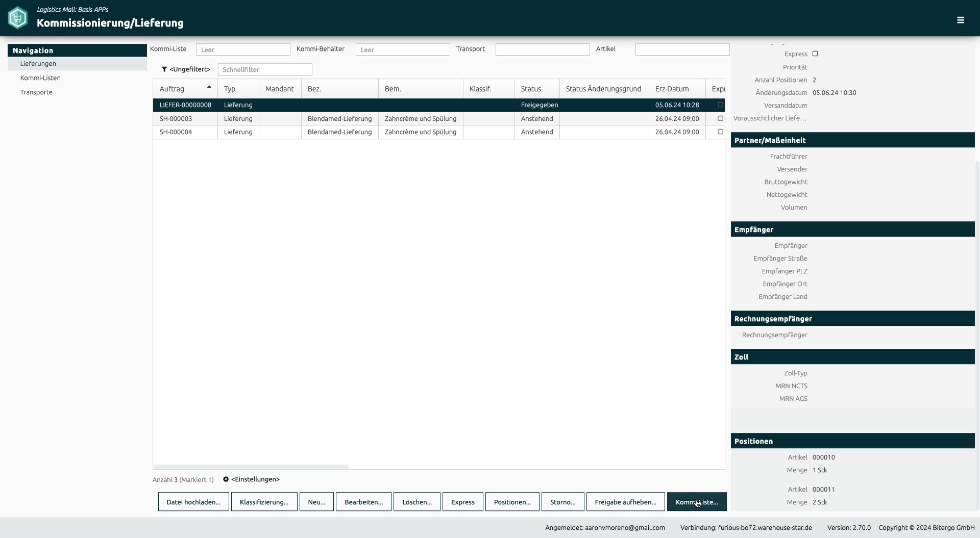
Task: Click the Logistics Mall hexagon logo
Action: 18,18
